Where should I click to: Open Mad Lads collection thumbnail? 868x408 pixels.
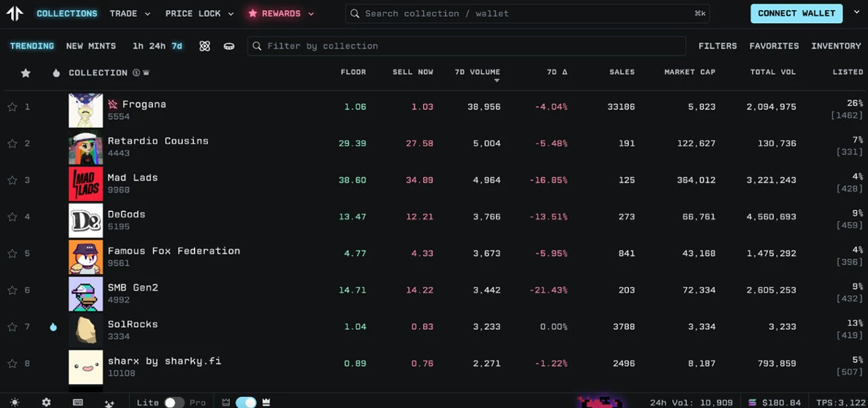[x=85, y=184]
